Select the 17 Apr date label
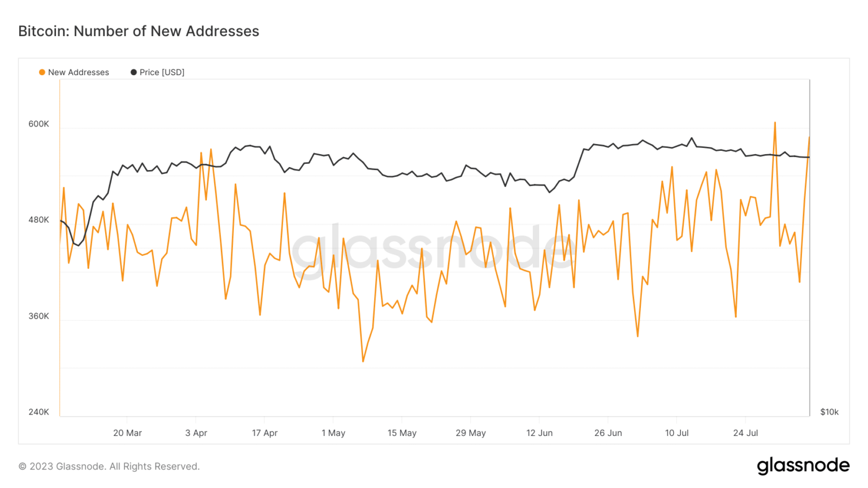Image resolution: width=868 pixels, height=488 pixels. click(x=264, y=433)
